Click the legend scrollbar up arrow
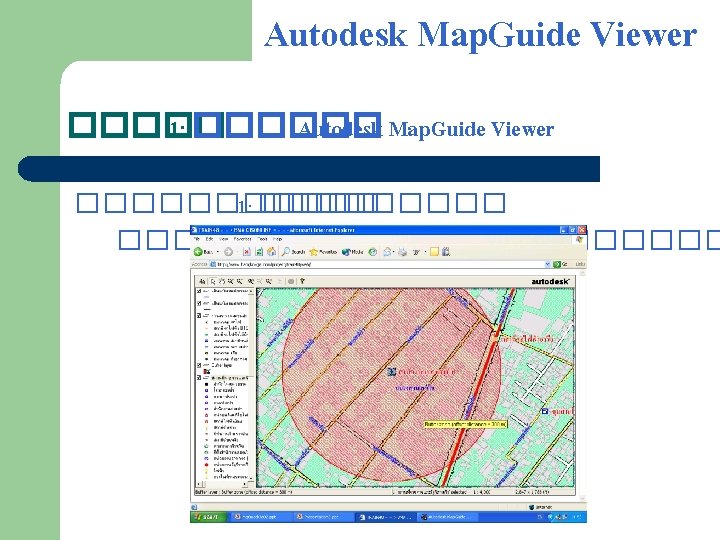The width and height of the screenshot is (720, 540). (252, 291)
